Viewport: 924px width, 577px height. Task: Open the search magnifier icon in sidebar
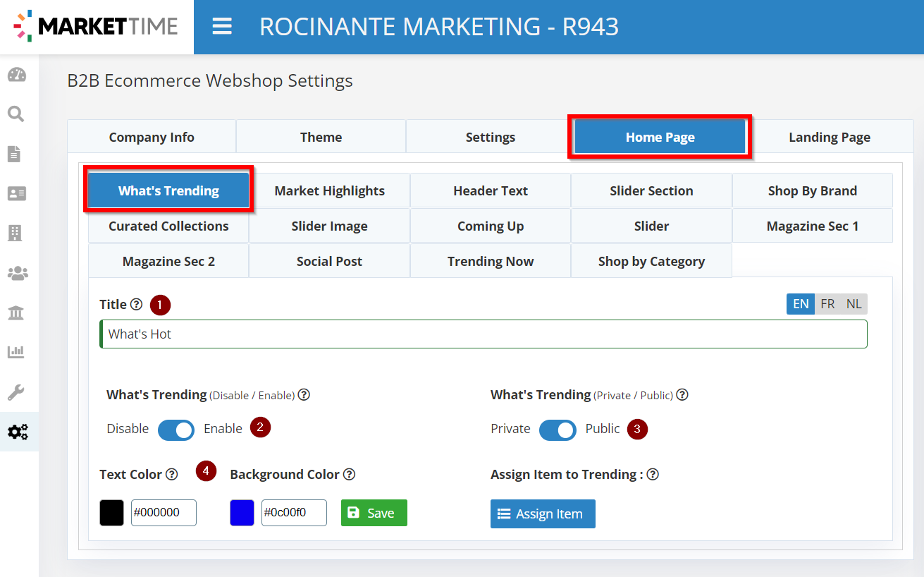click(16, 114)
